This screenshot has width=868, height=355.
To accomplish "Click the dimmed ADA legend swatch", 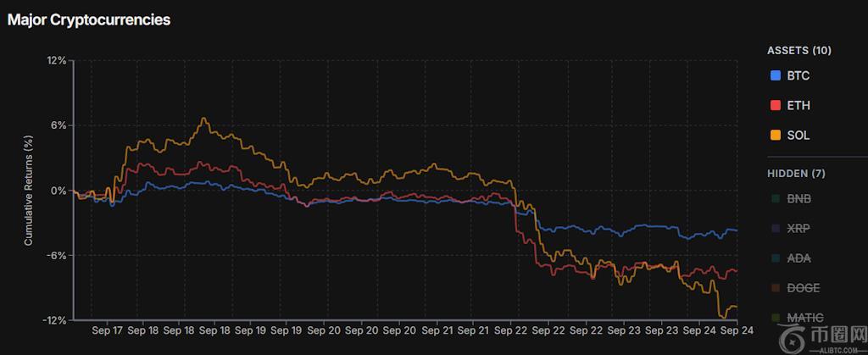I will click(x=775, y=259).
